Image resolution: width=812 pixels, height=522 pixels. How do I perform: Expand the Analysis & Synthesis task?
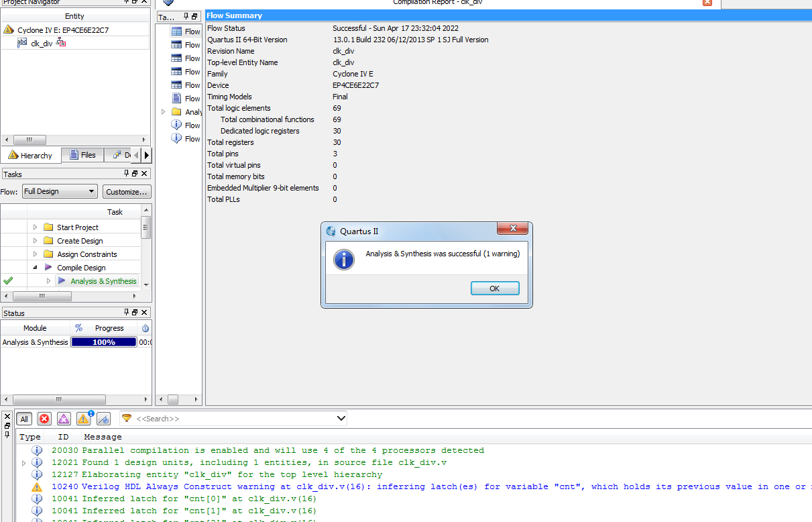48,281
